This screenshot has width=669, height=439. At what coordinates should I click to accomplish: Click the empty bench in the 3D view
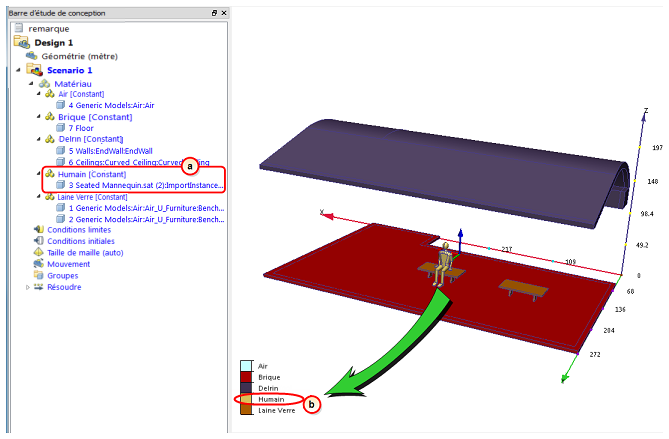click(x=523, y=290)
